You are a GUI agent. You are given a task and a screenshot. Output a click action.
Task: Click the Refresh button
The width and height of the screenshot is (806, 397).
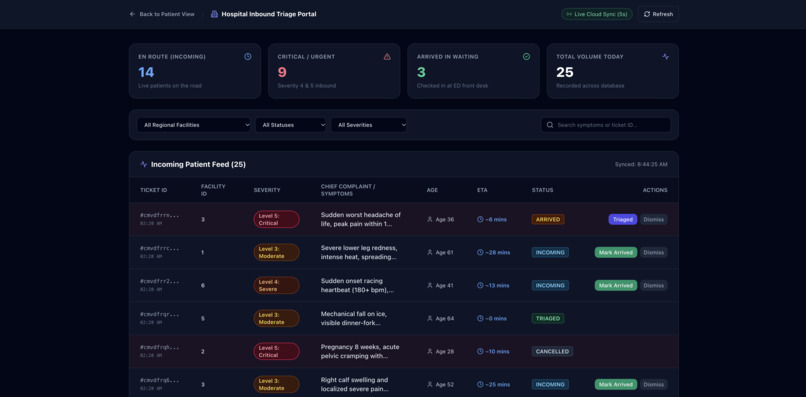coord(658,14)
